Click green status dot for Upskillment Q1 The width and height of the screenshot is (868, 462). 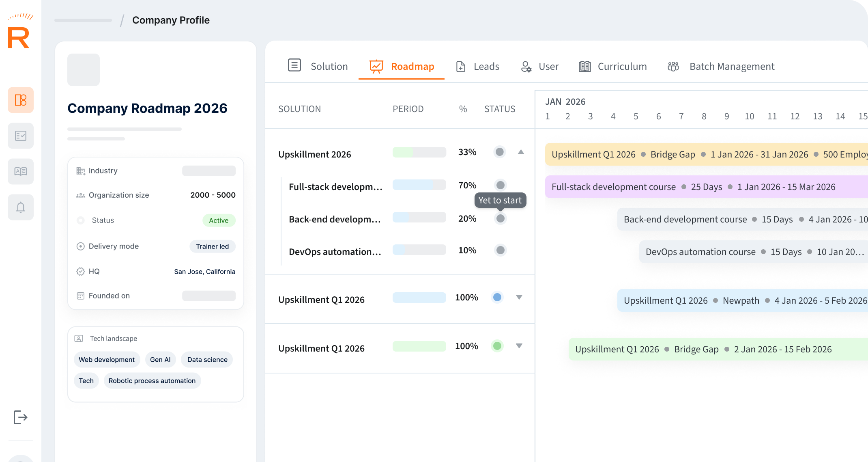pos(497,346)
